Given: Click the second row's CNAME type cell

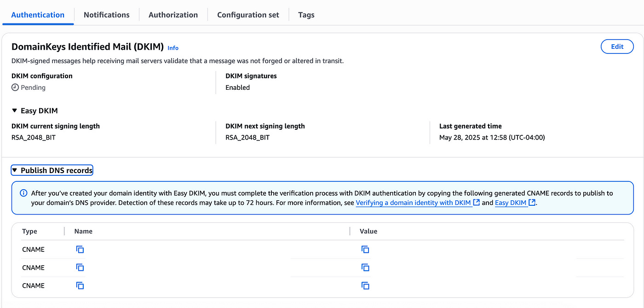Looking at the screenshot, I should tap(33, 267).
